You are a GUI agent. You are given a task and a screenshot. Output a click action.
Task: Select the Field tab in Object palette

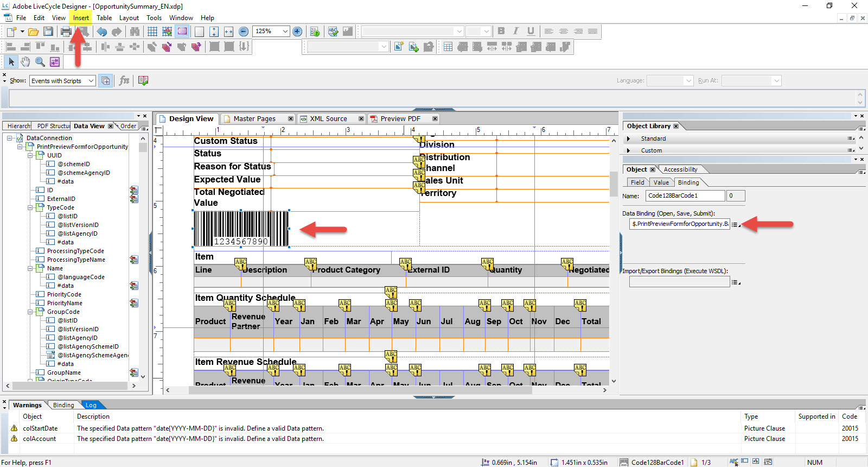pyautogui.click(x=637, y=182)
